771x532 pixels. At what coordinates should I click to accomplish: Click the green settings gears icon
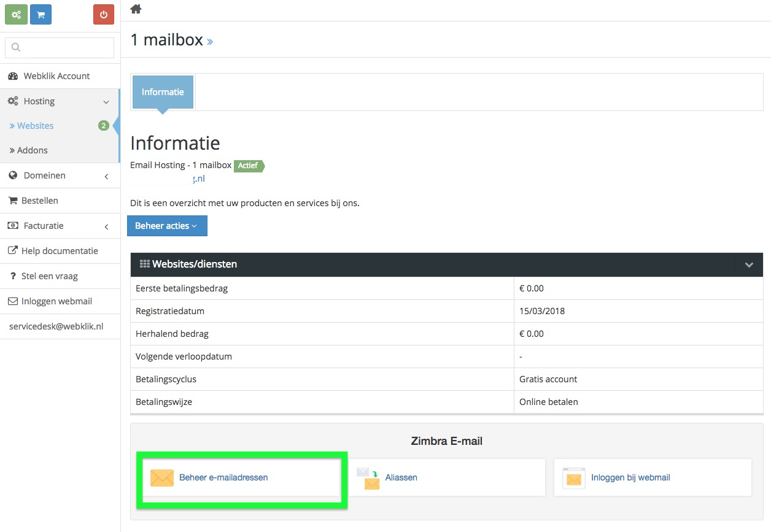coord(16,14)
